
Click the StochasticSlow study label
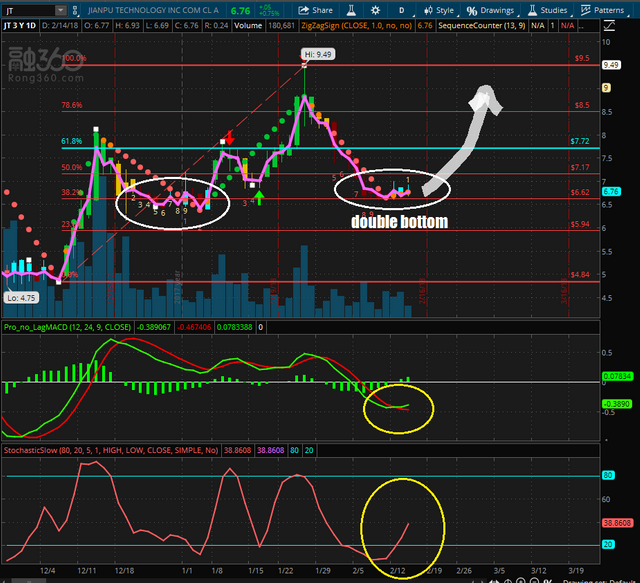[111, 450]
